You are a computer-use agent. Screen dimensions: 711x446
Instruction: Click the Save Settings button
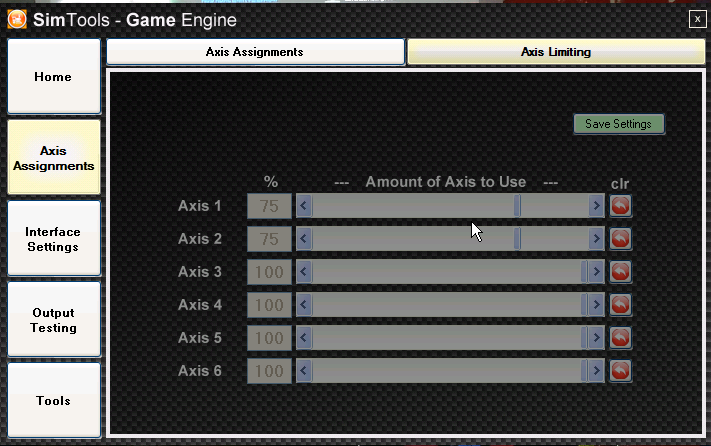pos(619,124)
